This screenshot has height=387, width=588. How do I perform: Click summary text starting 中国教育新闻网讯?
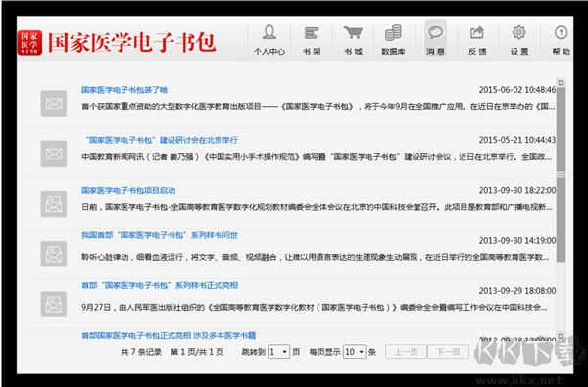point(317,157)
